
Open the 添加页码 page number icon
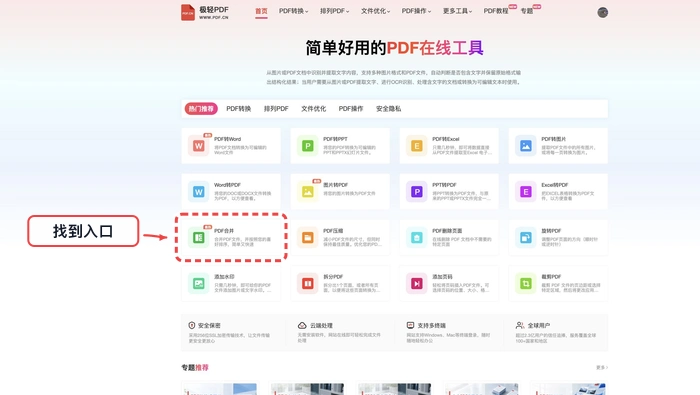pos(417,283)
